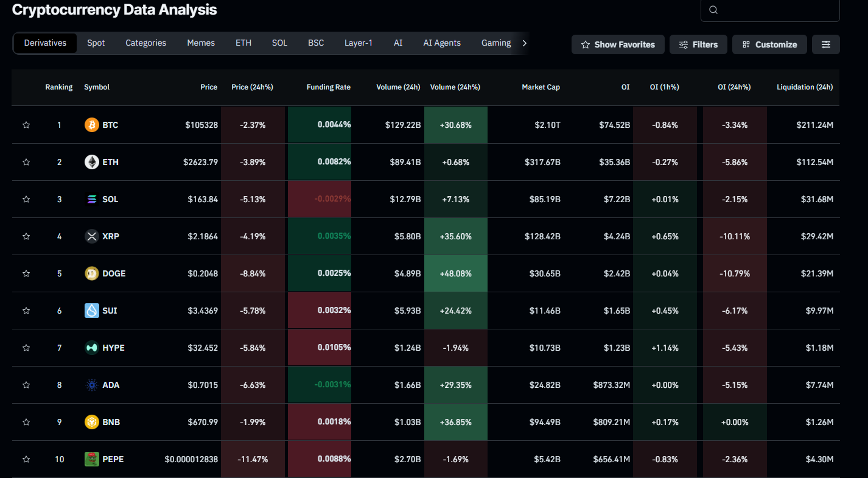Favorite BTC with its star
The image size is (868, 478).
(x=26, y=125)
